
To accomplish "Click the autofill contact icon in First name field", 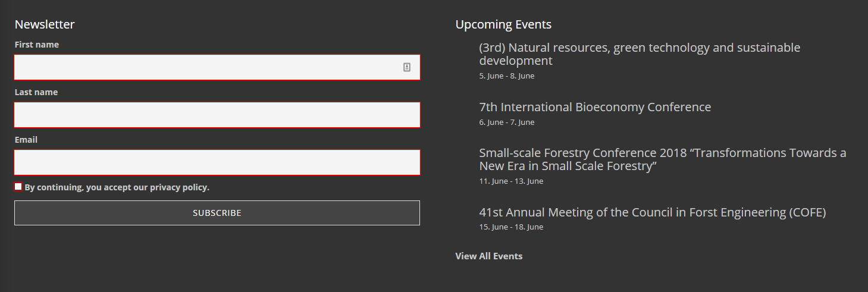I will point(407,67).
